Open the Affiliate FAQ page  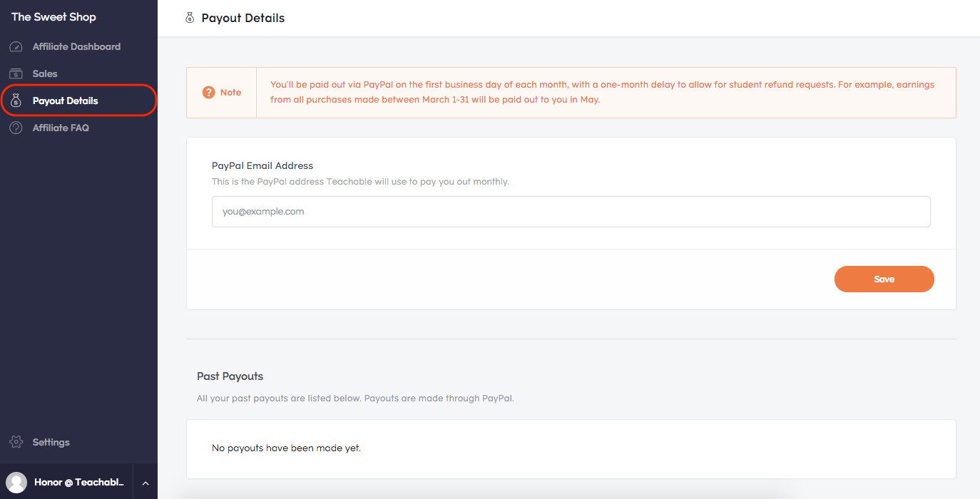61,128
